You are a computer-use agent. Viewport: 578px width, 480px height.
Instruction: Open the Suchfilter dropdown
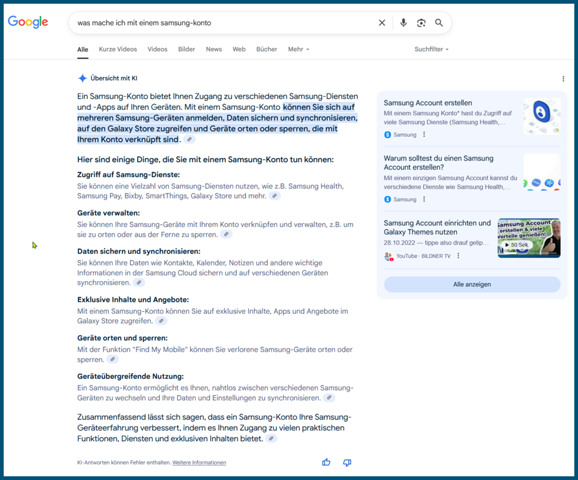point(431,49)
